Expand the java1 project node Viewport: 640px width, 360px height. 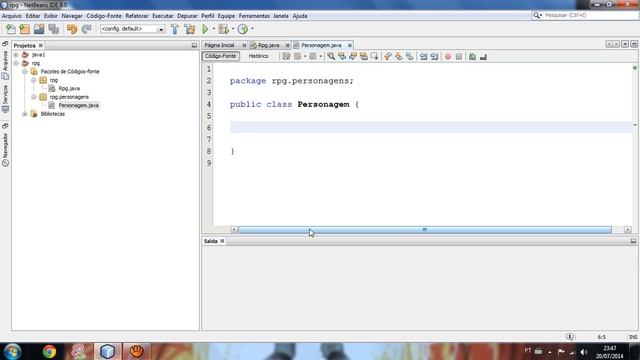[16, 55]
